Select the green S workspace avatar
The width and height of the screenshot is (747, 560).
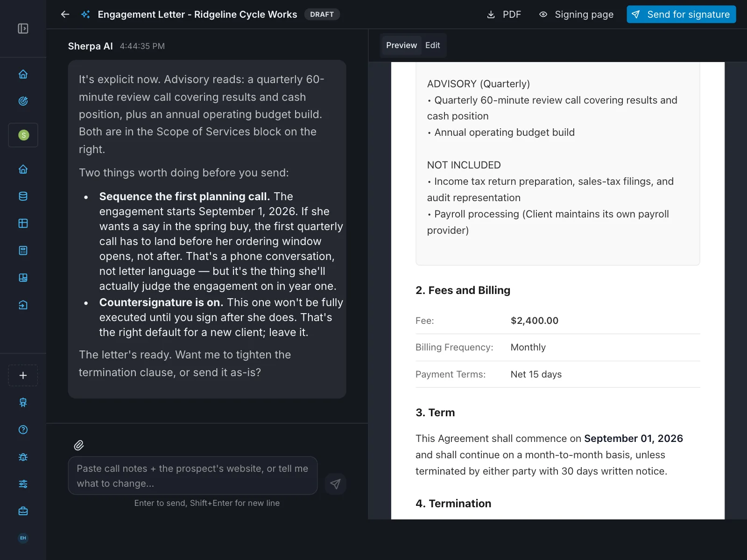[23, 135]
